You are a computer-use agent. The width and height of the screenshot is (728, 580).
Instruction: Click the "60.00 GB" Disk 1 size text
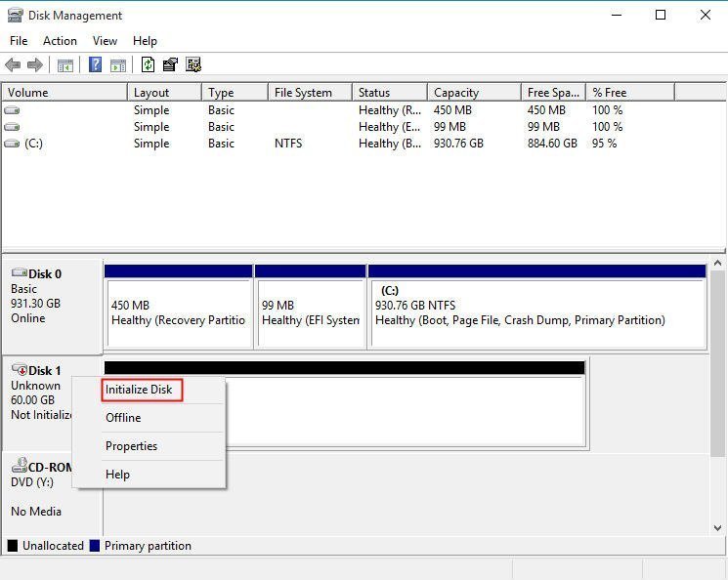(x=32, y=400)
